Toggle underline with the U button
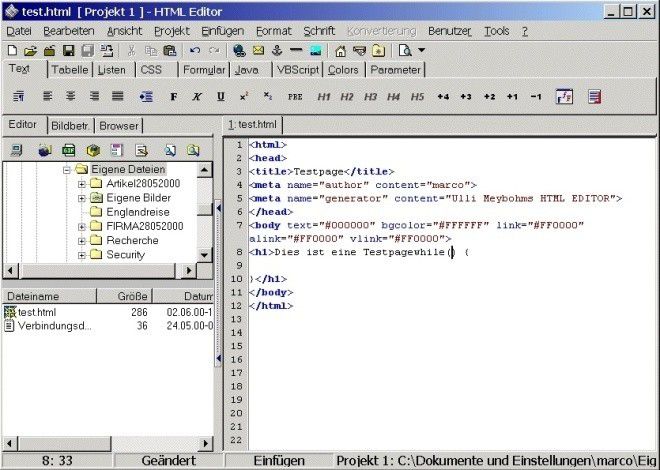Screen dimensions: 660x470 pos(221,97)
